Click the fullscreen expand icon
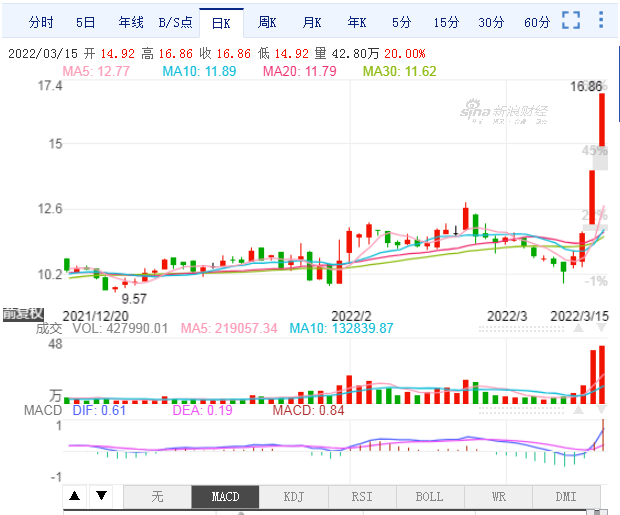 coord(571,21)
